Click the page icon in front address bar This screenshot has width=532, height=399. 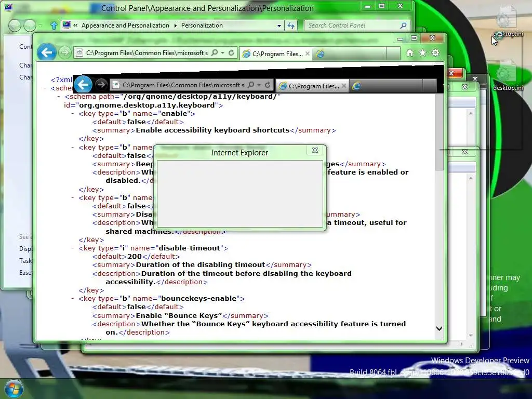[79, 53]
